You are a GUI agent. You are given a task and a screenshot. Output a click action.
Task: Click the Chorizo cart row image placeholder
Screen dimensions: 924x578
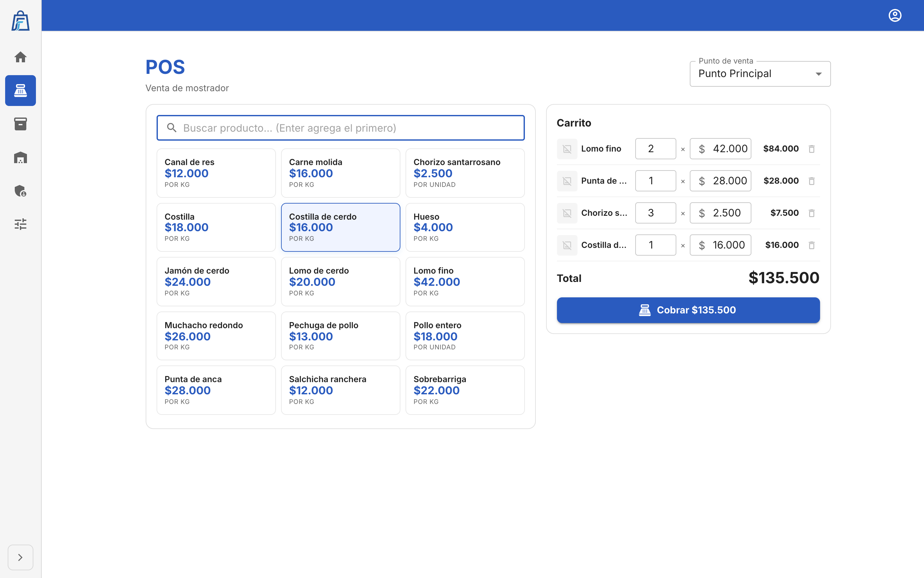point(567,213)
